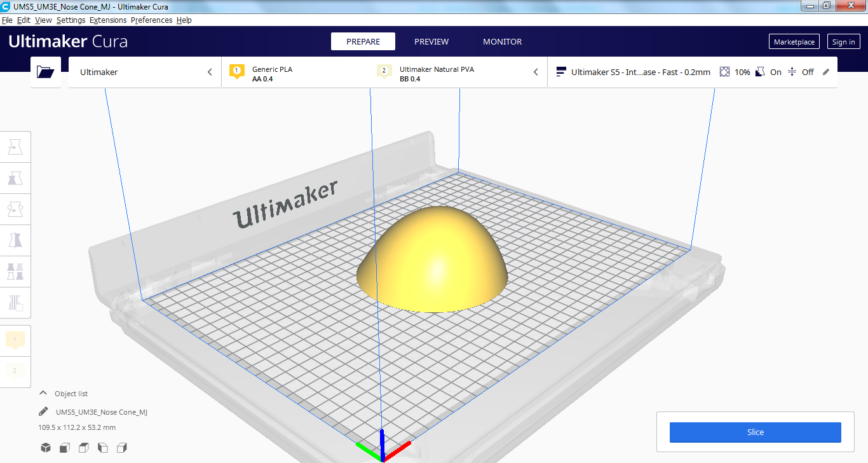Choose extruder 1 button in left toolbar
Image resolution: width=868 pixels, height=463 pixels.
coord(15,340)
